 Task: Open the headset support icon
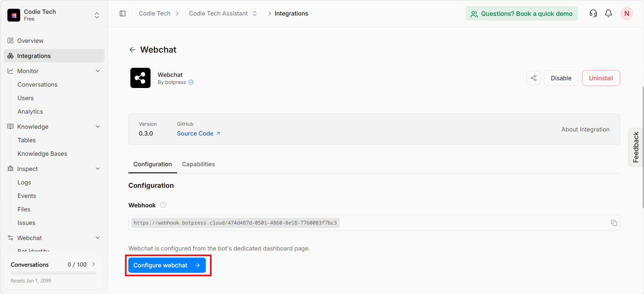[x=593, y=13]
